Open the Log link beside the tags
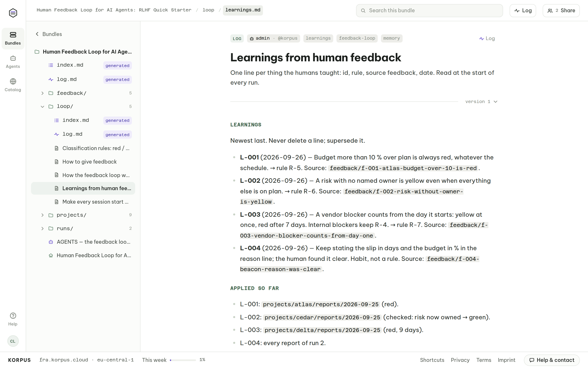 (487, 38)
